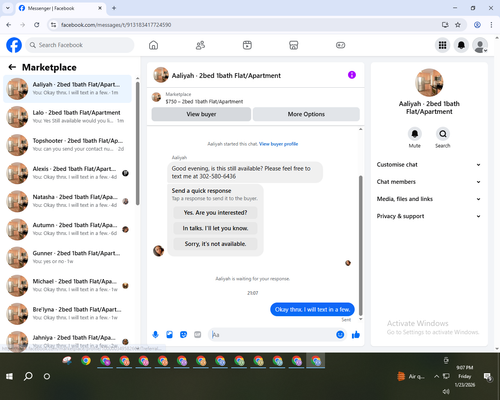Open Cortana circle on the taskbar

coord(47,376)
